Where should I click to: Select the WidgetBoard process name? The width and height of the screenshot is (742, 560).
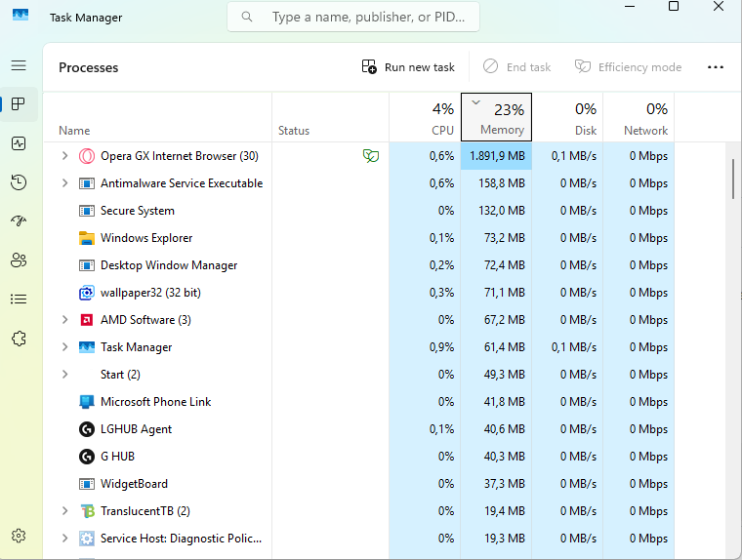(134, 484)
